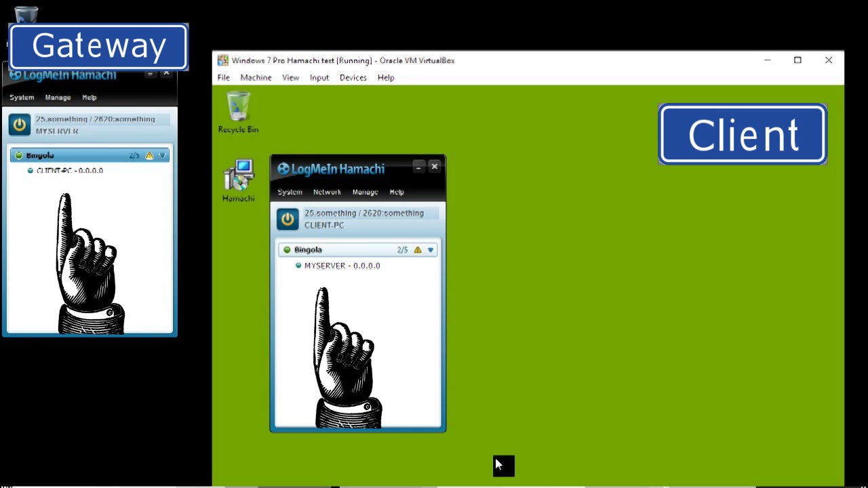This screenshot has width=868, height=488.
Task: Click the warning icon on client Bingola network
Action: [x=418, y=250]
